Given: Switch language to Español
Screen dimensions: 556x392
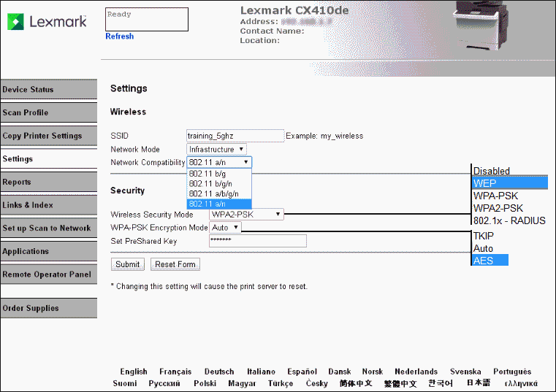Looking at the screenshot, I should [x=302, y=372].
